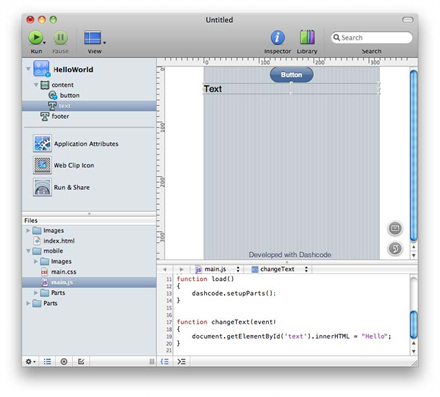Click the green Run toolbar icon
Viewport: 440px width, 397px height.
[36, 37]
